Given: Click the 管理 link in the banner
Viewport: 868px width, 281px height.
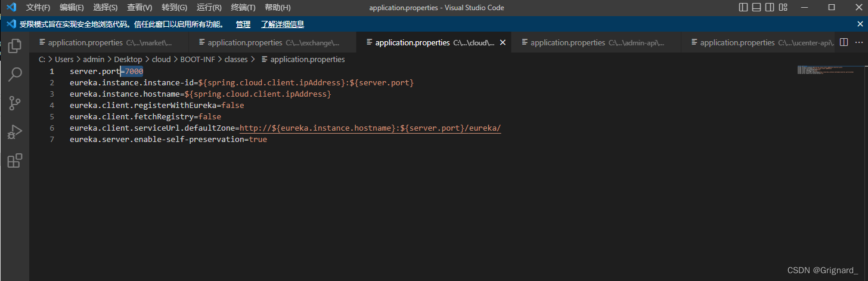Looking at the screenshot, I should tap(243, 24).
